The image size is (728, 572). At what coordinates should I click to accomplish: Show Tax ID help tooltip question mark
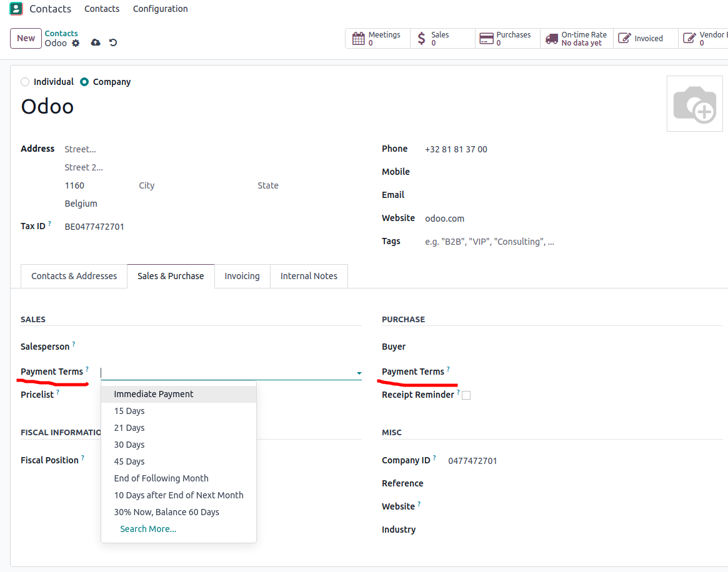coord(49,223)
